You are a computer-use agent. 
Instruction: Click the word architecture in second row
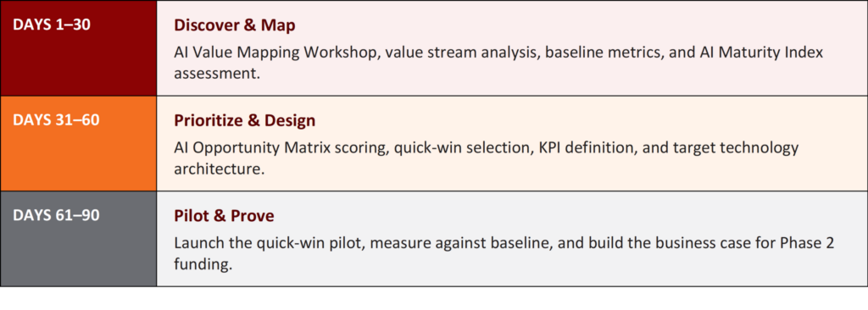click(220, 169)
